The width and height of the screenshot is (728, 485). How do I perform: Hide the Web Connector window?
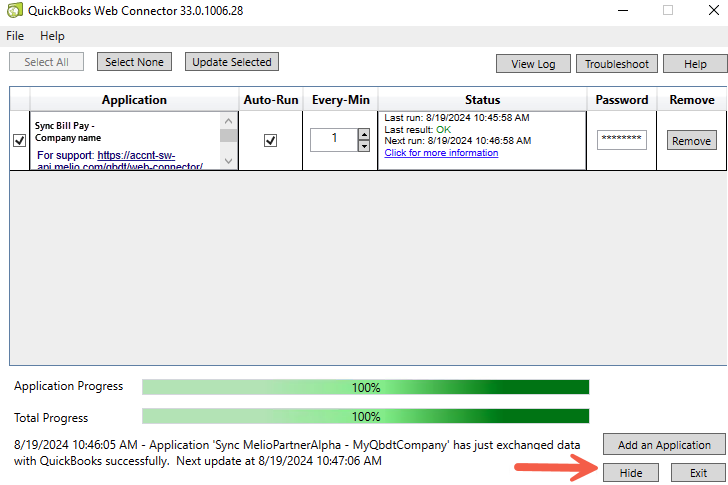pyautogui.click(x=630, y=473)
